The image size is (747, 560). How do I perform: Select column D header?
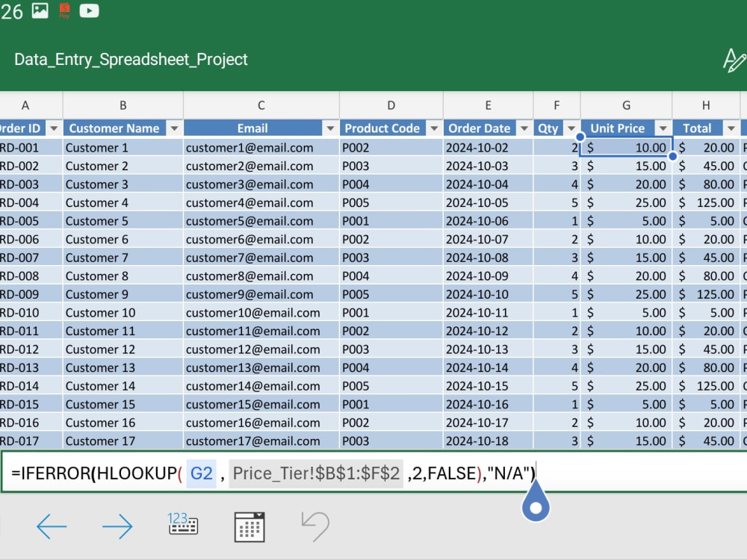click(x=391, y=105)
